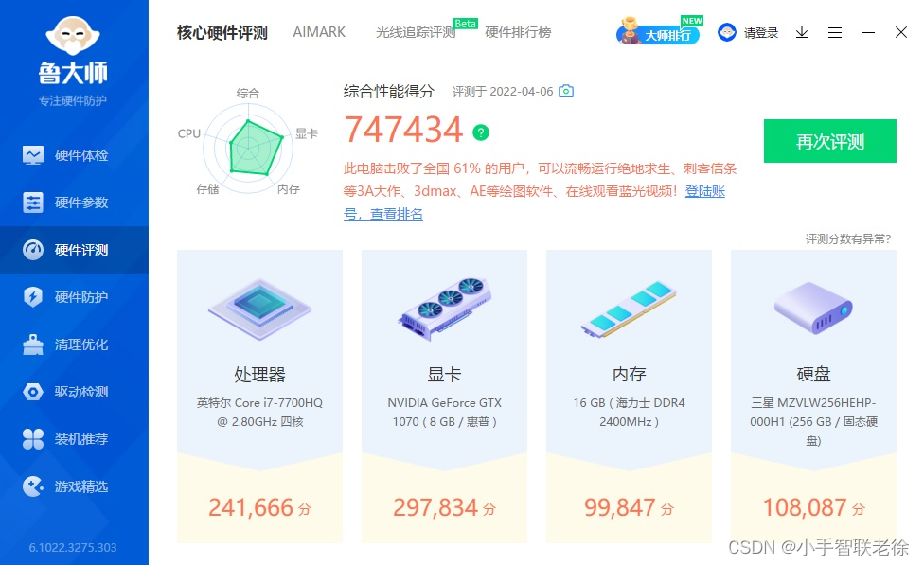Select 硬件评测 in the sidebar

74,250
